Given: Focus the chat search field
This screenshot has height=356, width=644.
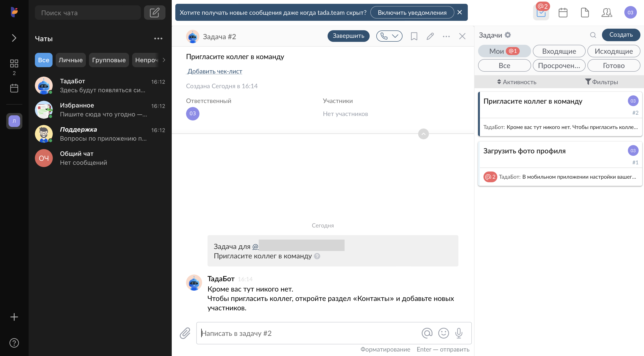Looking at the screenshot, I should pyautogui.click(x=88, y=13).
